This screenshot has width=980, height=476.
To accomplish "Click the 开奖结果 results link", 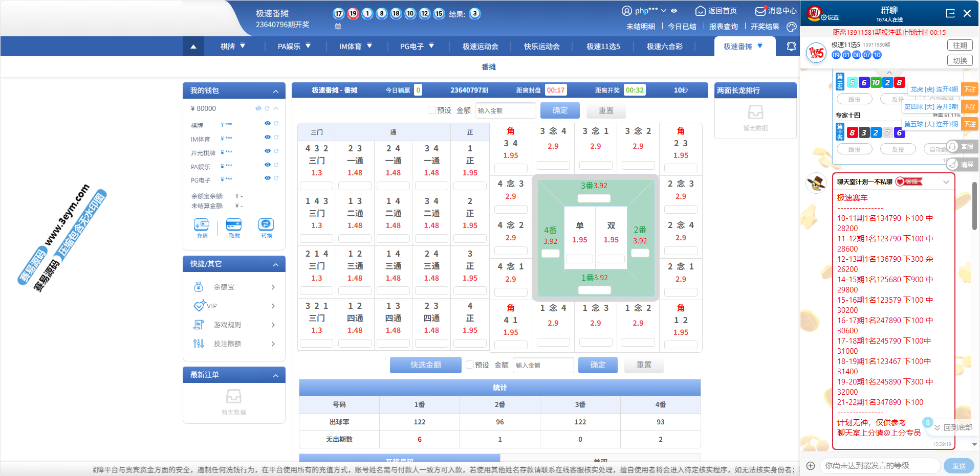I will [x=765, y=27].
